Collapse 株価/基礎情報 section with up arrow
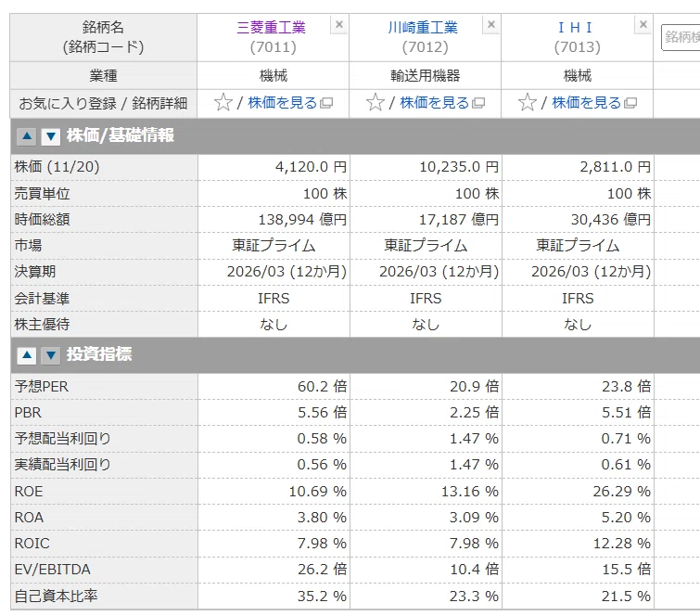Image resolution: width=700 pixels, height=616 pixels. click(27, 135)
